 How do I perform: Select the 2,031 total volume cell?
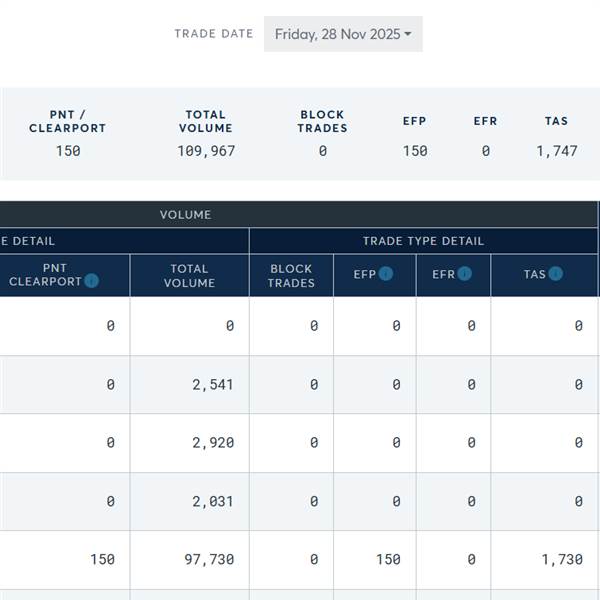point(213,501)
